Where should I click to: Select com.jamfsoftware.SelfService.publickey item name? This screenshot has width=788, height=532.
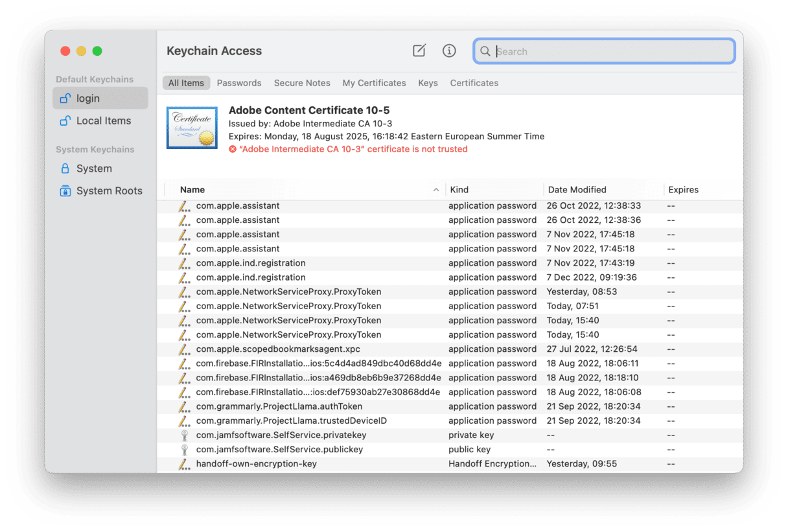click(279, 450)
